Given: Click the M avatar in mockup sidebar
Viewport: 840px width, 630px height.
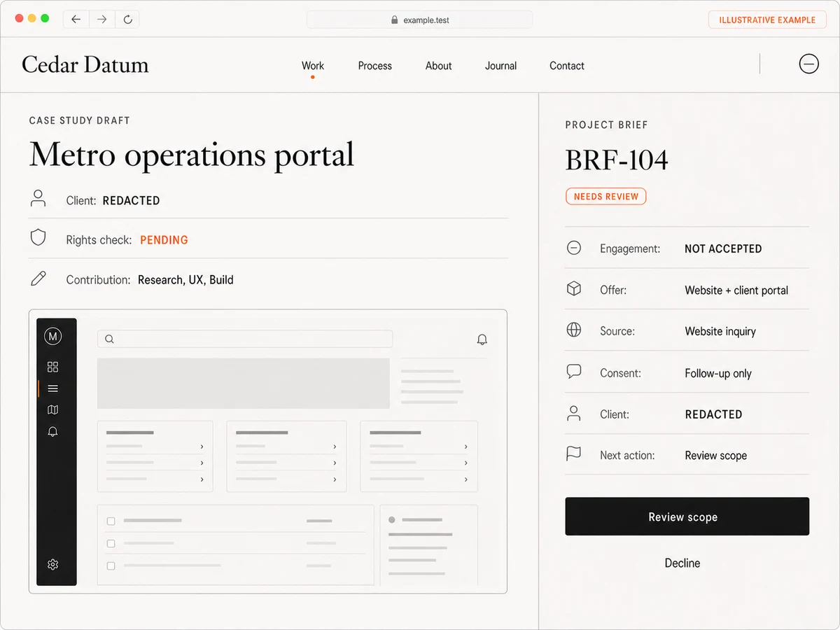Looking at the screenshot, I should [x=52, y=337].
